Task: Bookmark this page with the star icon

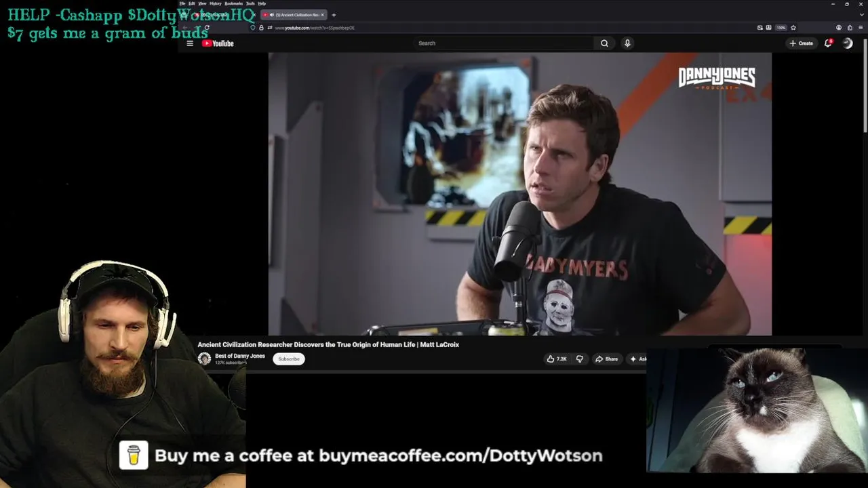Action: [x=793, y=28]
